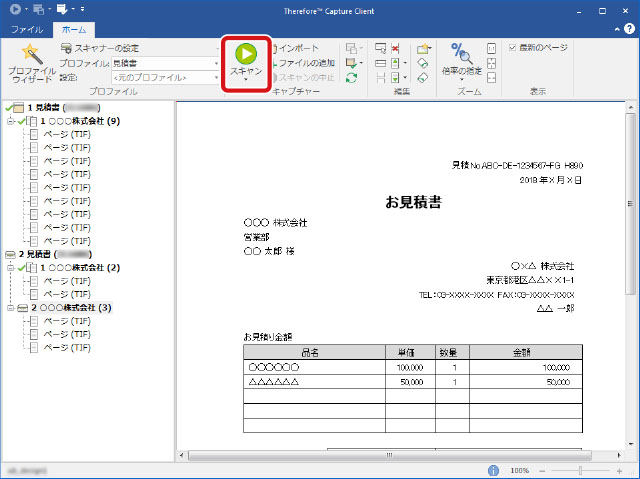Toggle the latest page (最新のページ) checkbox

(513, 48)
